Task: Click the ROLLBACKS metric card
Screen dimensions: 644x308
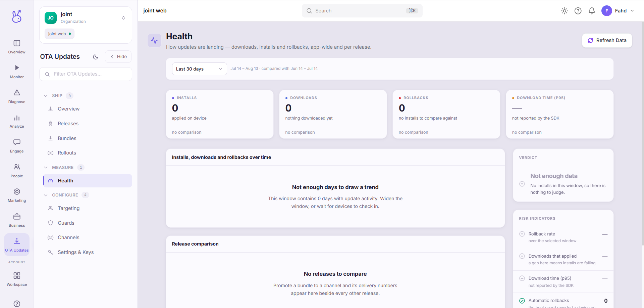Action: (x=446, y=114)
